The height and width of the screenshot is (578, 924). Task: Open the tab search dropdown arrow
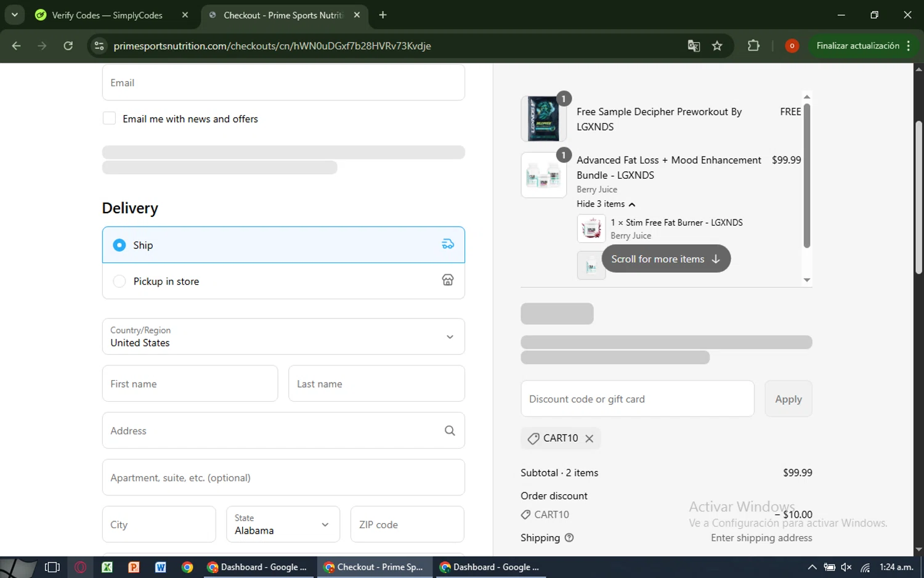point(14,15)
